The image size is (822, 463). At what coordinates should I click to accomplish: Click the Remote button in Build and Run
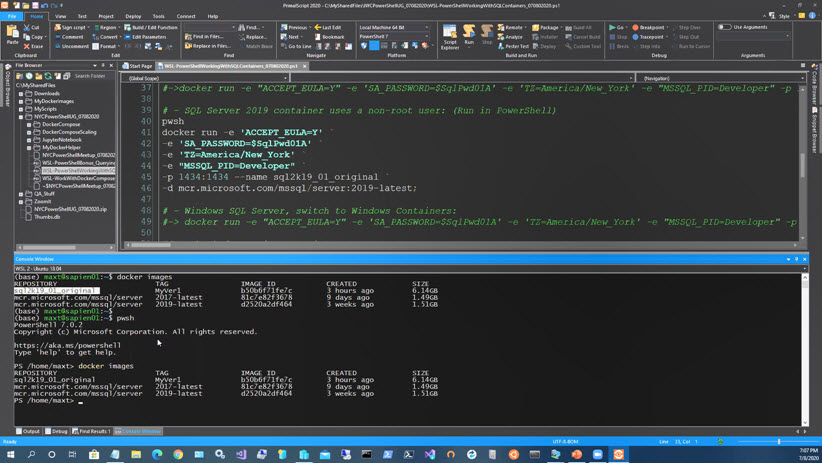[x=511, y=27]
